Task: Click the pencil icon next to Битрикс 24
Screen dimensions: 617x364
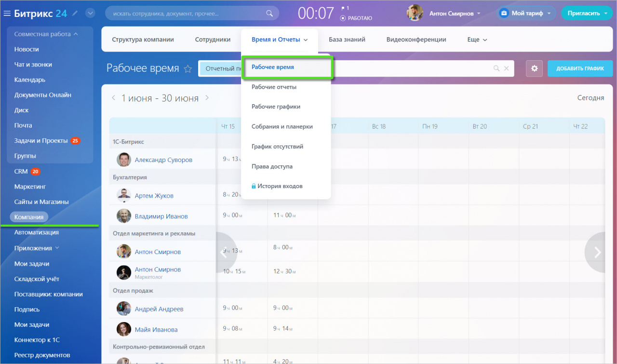Action: click(75, 13)
